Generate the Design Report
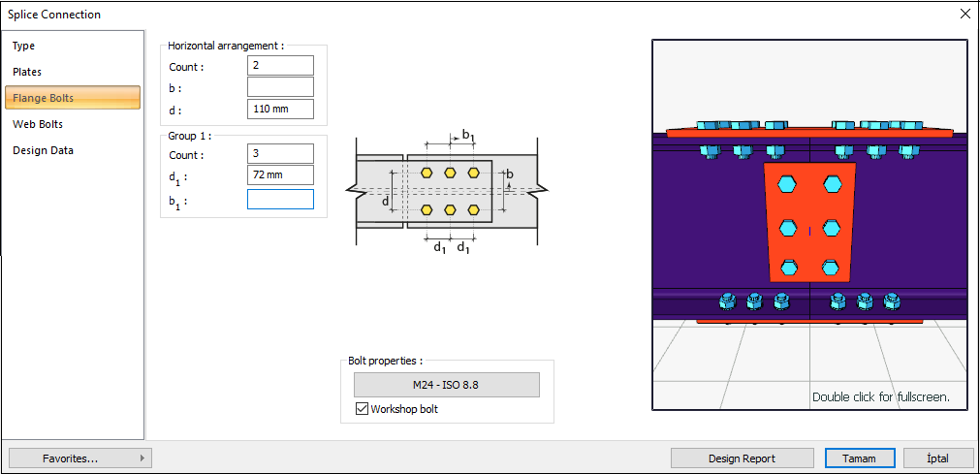The image size is (980, 474). [742, 458]
